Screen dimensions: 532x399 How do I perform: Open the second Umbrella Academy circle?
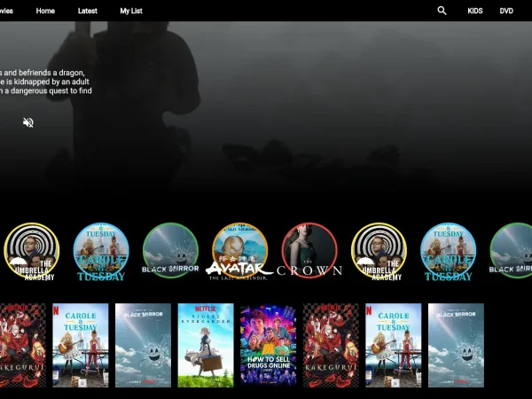point(379,251)
